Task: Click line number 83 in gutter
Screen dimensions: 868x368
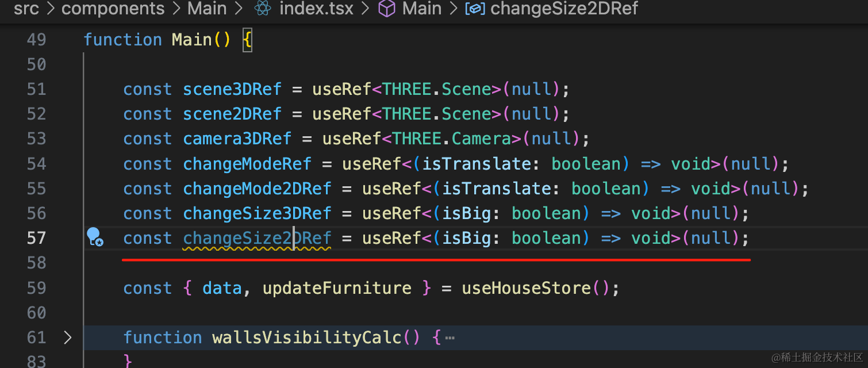Action: point(37,361)
